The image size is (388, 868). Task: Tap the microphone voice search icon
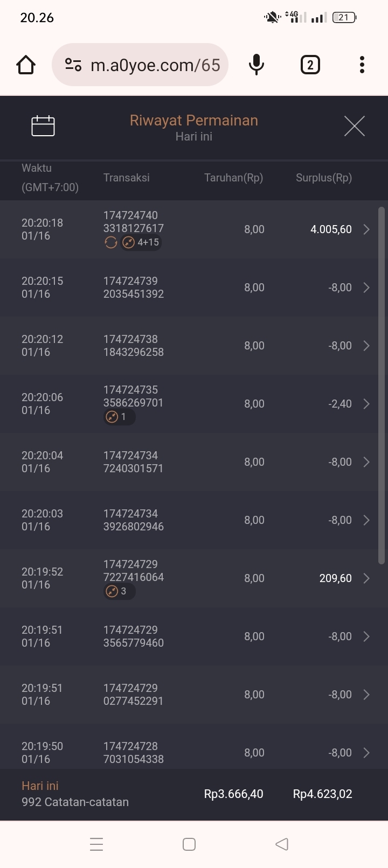257,65
